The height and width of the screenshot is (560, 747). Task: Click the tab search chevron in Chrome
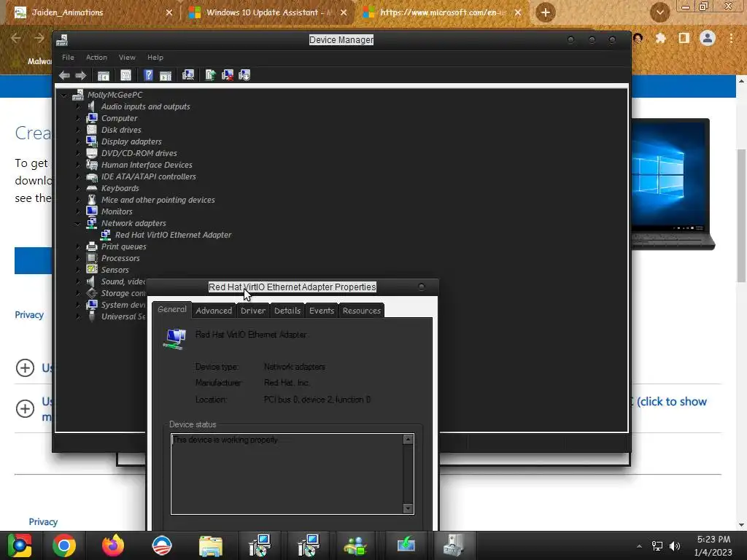(x=659, y=12)
